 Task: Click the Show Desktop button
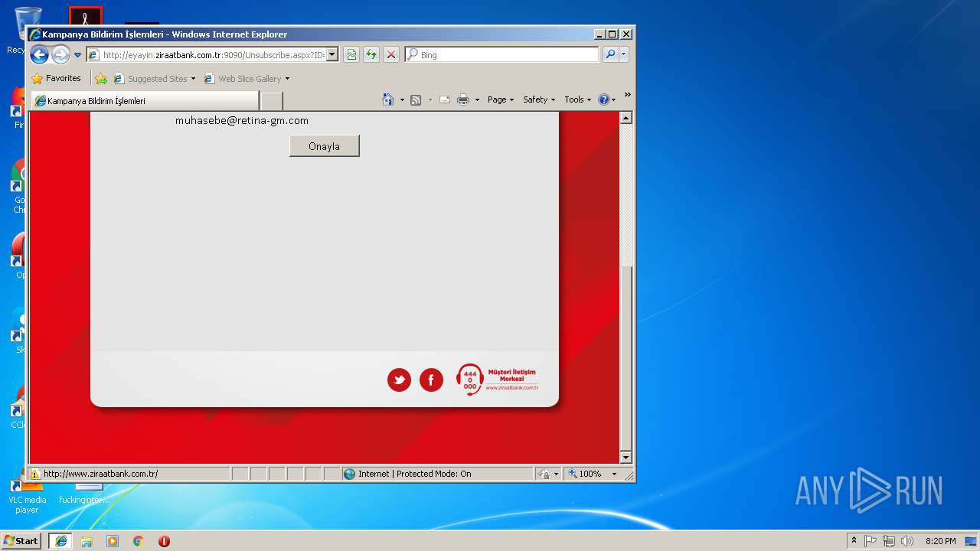point(972,541)
